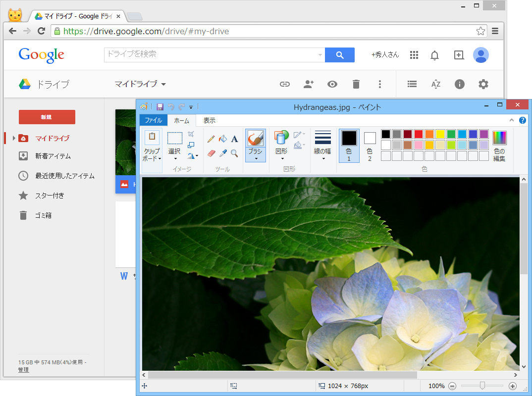Open Customize Quick Access Toolbar arrow
The height and width of the screenshot is (396, 532).
click(191, 107)
